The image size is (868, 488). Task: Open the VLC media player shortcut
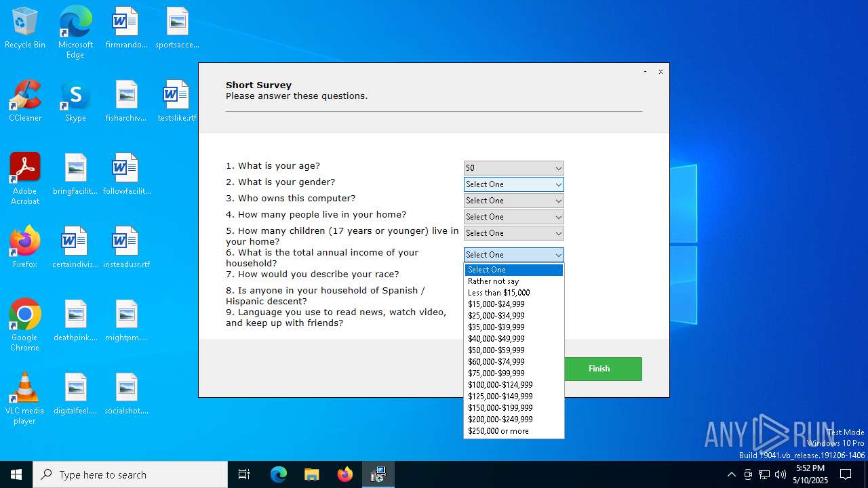click(25, 399)
